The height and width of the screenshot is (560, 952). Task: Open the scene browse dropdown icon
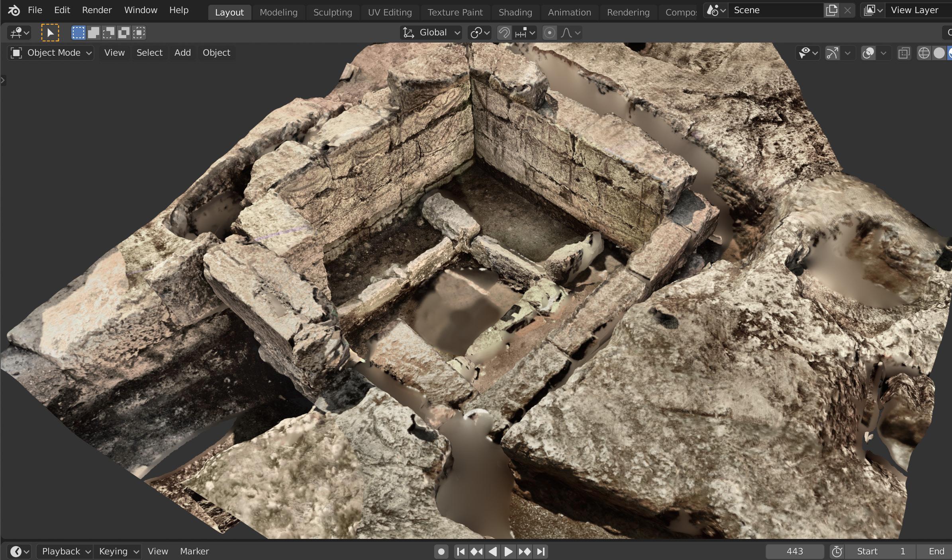[x=716, y=10]
